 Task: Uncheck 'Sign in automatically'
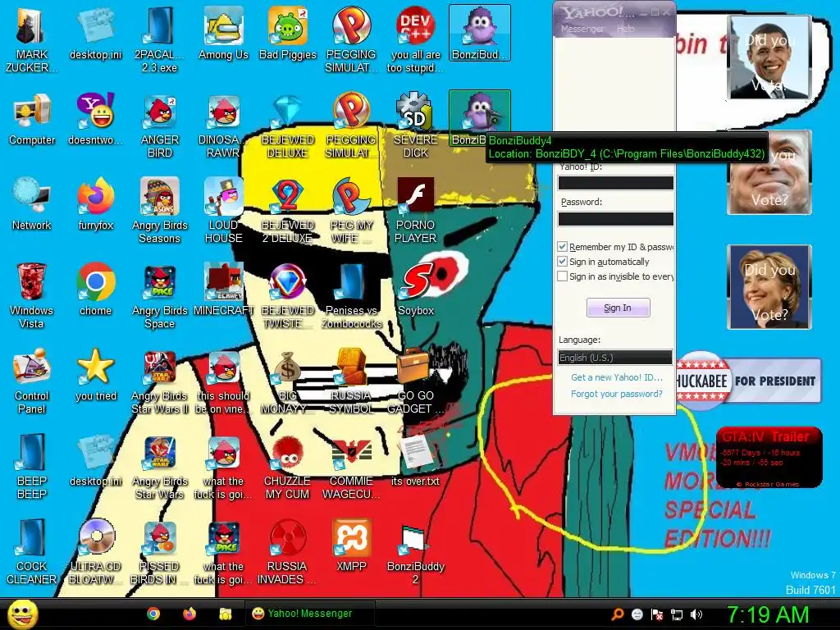click(562, 262)
